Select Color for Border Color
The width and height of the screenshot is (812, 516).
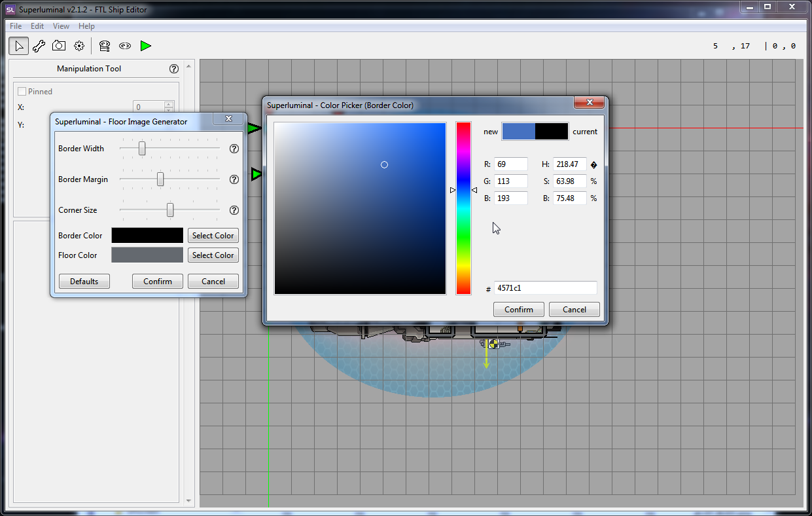coord(213,236)
